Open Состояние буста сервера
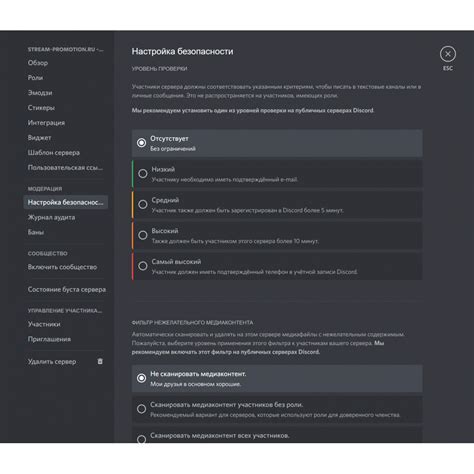Image resolution: width=474 pixels, height=474 pixels. [67, 289]
